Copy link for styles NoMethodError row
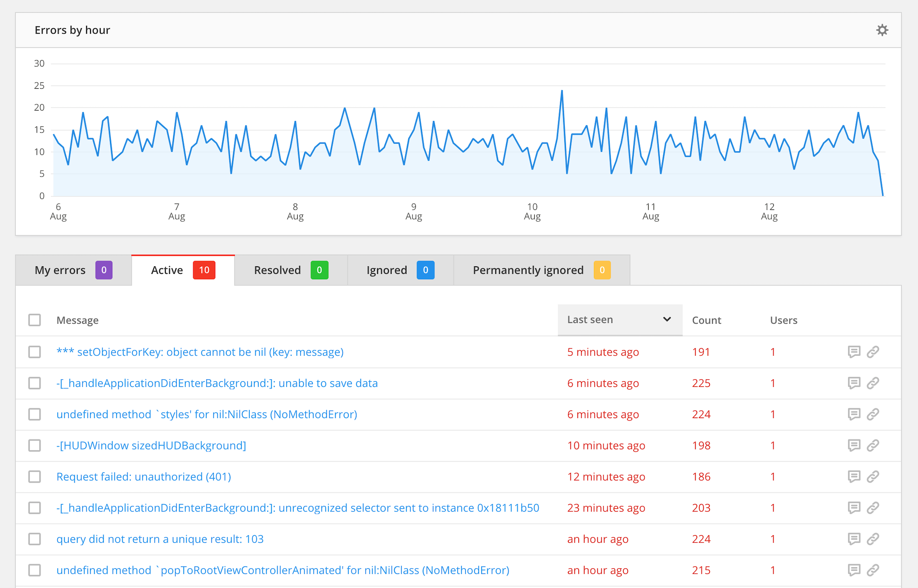Image resolution: width=918 pixels, height=588 pixels. pyautogui.click(x=874, y=414)
